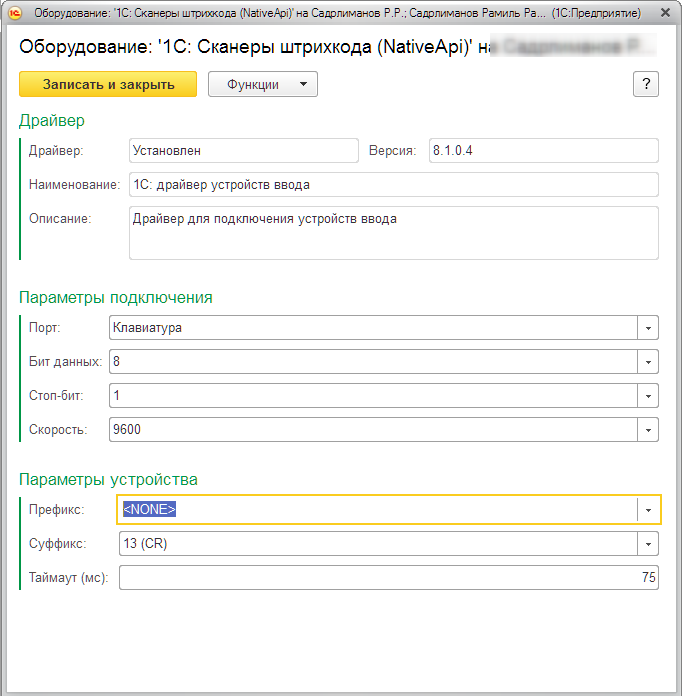Click the 'Наименование' driver name field
682x696 pixels.
(394, 184)
